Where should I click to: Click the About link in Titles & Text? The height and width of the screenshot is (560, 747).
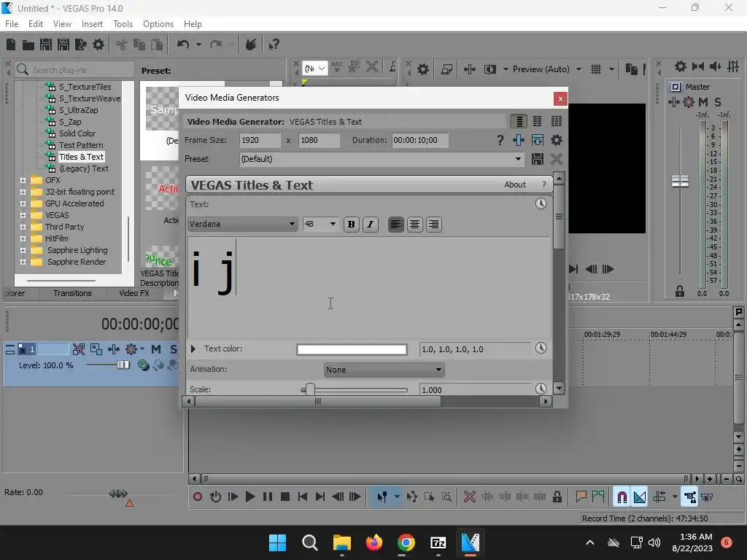[x=514, y=184]
